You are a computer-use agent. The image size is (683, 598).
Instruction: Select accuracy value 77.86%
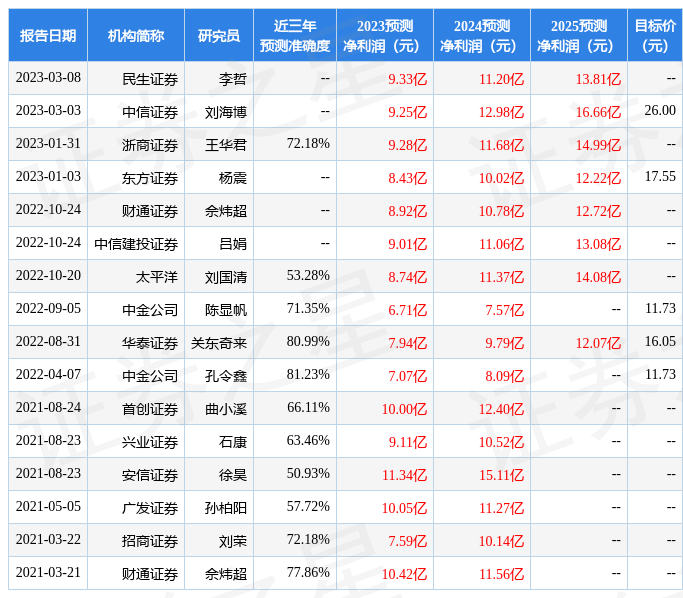click(x=308, y=572)
